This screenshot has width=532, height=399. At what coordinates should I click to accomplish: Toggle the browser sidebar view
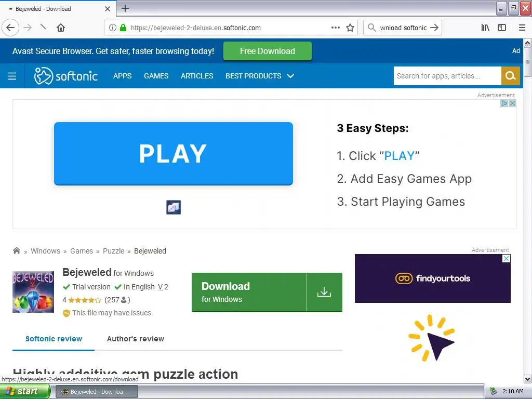[502, 28]
